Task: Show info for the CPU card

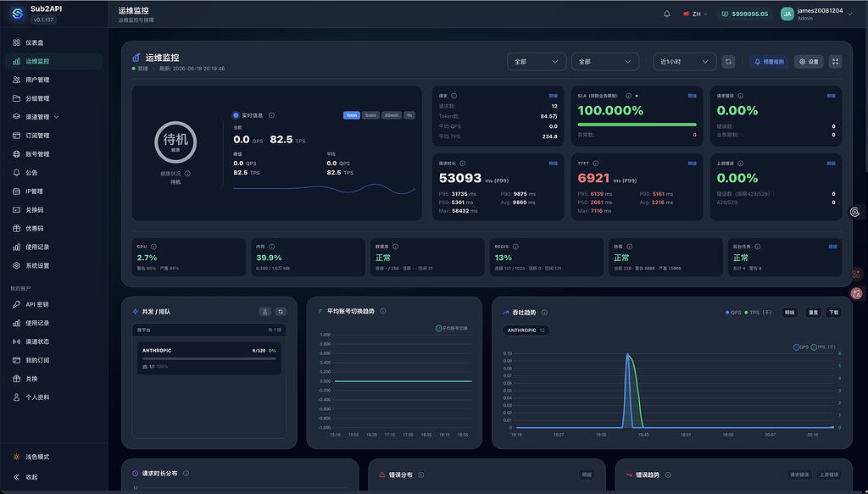Action: click(154, 247)
